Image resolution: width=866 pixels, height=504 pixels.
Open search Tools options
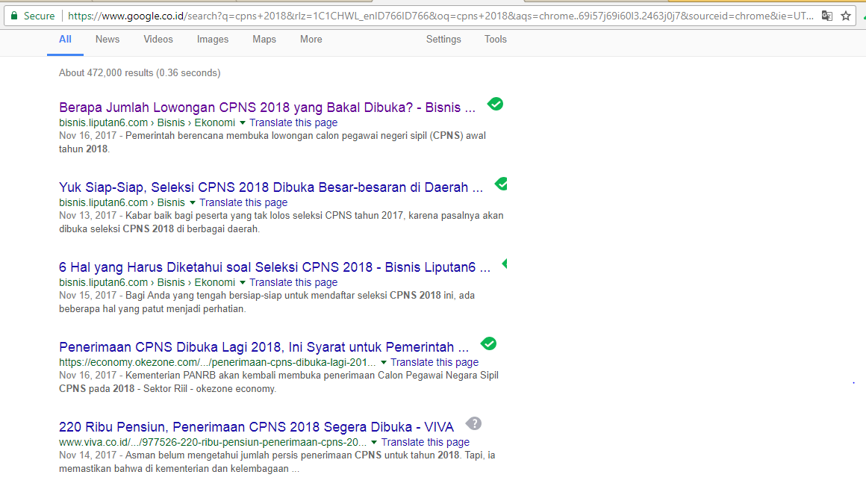pos(496,40)
